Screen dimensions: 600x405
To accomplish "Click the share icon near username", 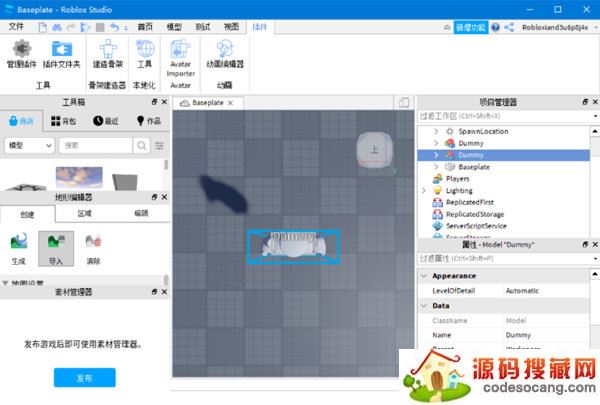I will click(x=509, y=28).
